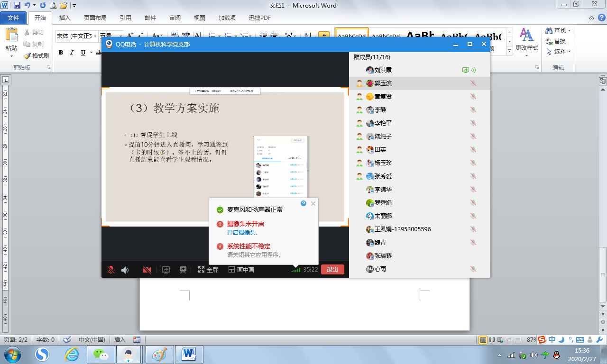
Task: Click the 开启摄像头 link
Action: 241,233
